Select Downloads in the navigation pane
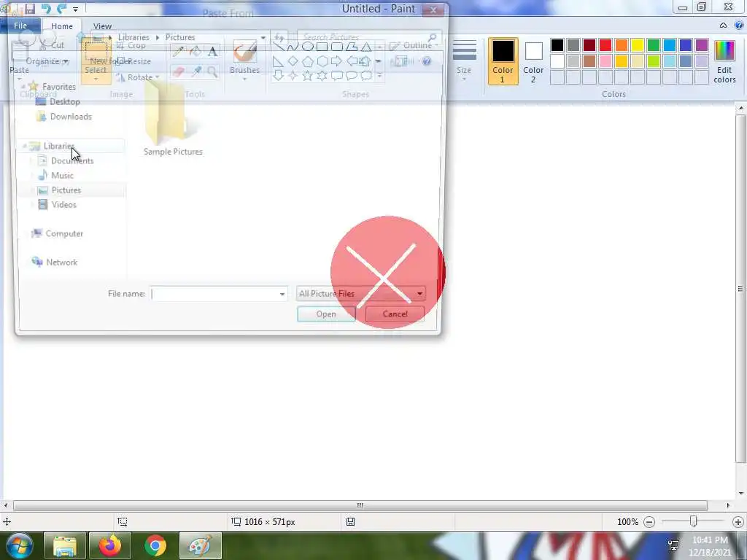747x560 pixels. pyautogui.click(x=71, y=117)
